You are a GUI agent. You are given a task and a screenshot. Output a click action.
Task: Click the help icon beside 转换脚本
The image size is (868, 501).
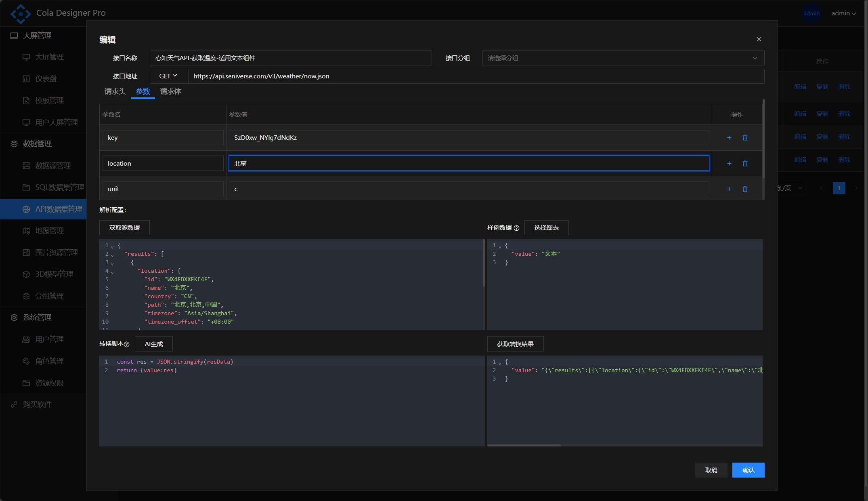pyautogui.click(x=126, y=344)
